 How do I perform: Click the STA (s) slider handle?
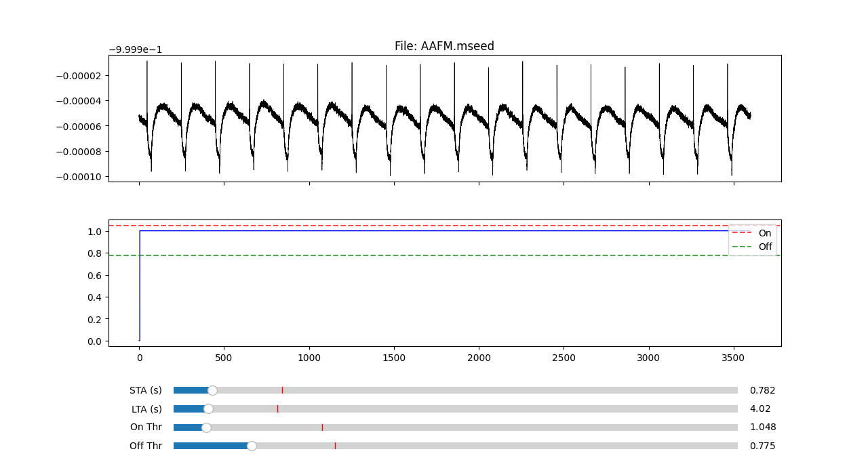coord(212,390)
